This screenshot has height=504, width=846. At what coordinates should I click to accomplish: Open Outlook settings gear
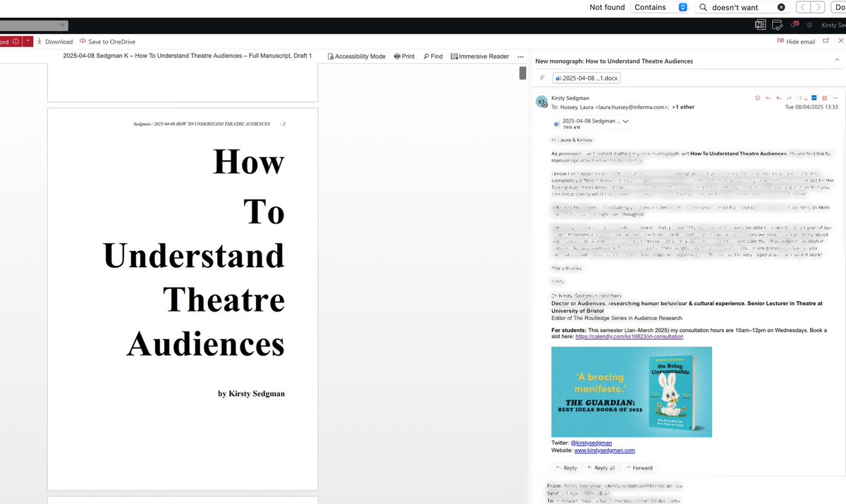(x=809, y=25)
